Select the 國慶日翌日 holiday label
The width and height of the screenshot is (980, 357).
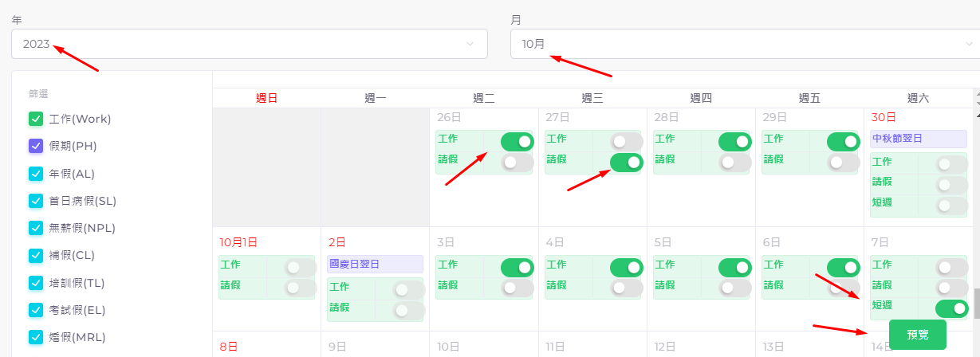pos(375,264)
